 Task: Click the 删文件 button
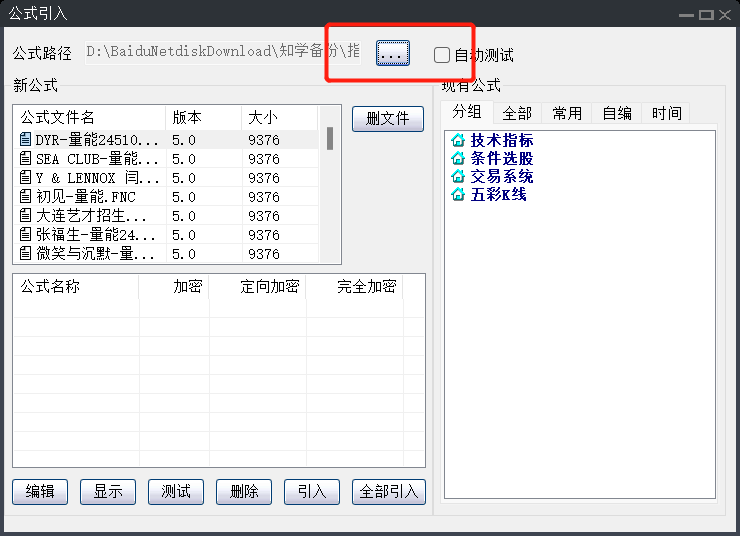tap(388, 118)
